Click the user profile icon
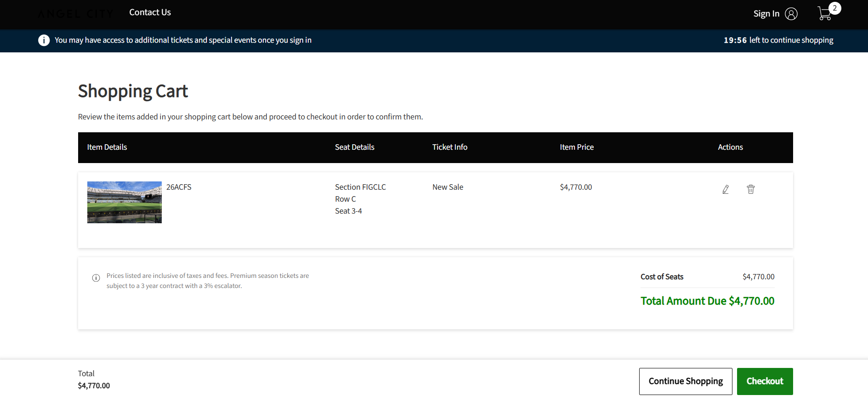The image size is (868, 401). 791,14
